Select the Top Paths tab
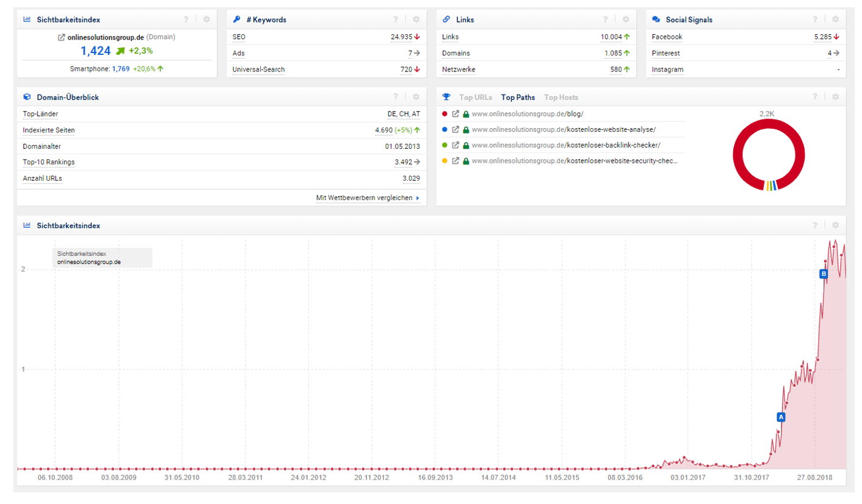The height and width of the screenshot is (504, 862). [x=518, y=97]
